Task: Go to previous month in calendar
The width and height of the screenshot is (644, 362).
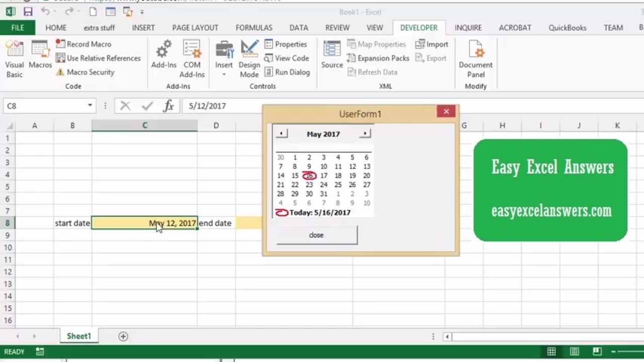Action: click(282, 134)
